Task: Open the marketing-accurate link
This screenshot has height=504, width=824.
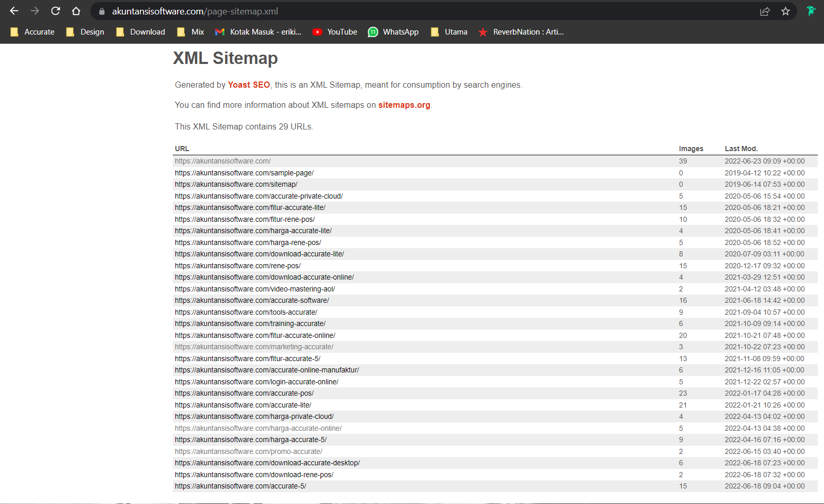Action: tap(254, 347)
